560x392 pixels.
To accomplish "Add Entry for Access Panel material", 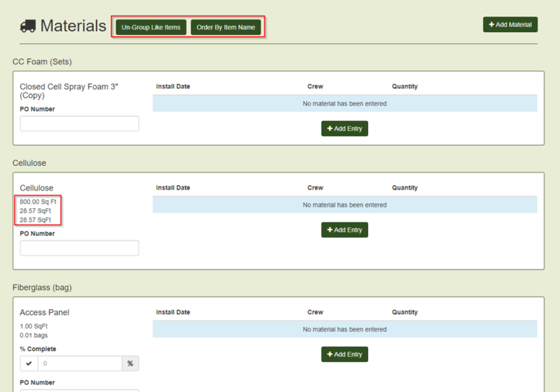I will click(344, 354).
